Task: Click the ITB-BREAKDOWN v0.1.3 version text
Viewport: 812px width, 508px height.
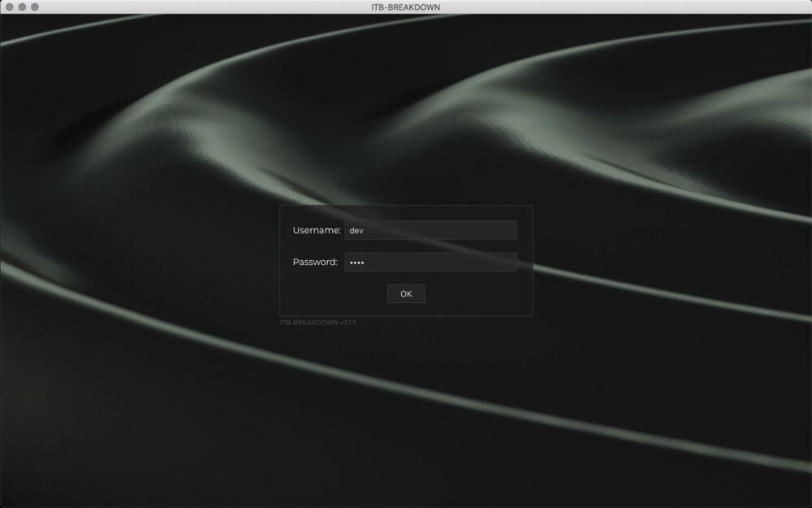Action: [317, 323]
